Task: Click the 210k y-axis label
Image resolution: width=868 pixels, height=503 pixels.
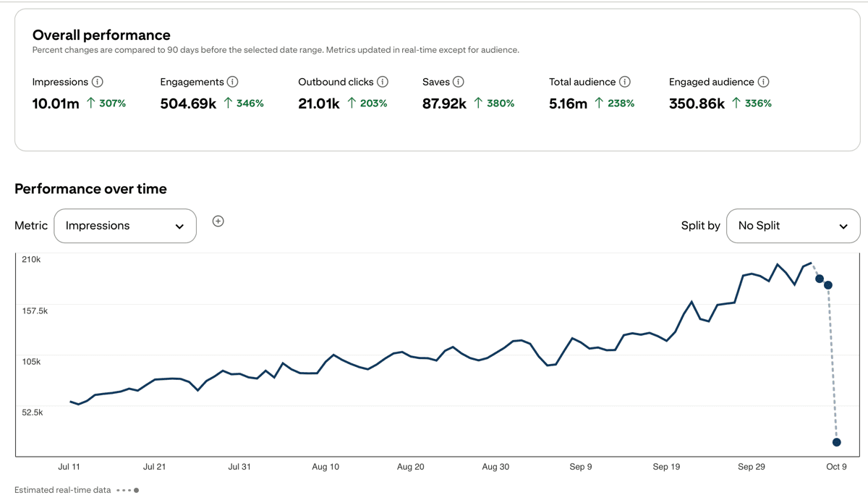Action: [x=32, y=258]
